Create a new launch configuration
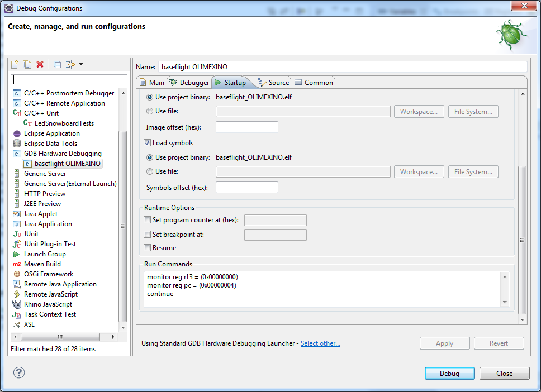 coord(14,64)
